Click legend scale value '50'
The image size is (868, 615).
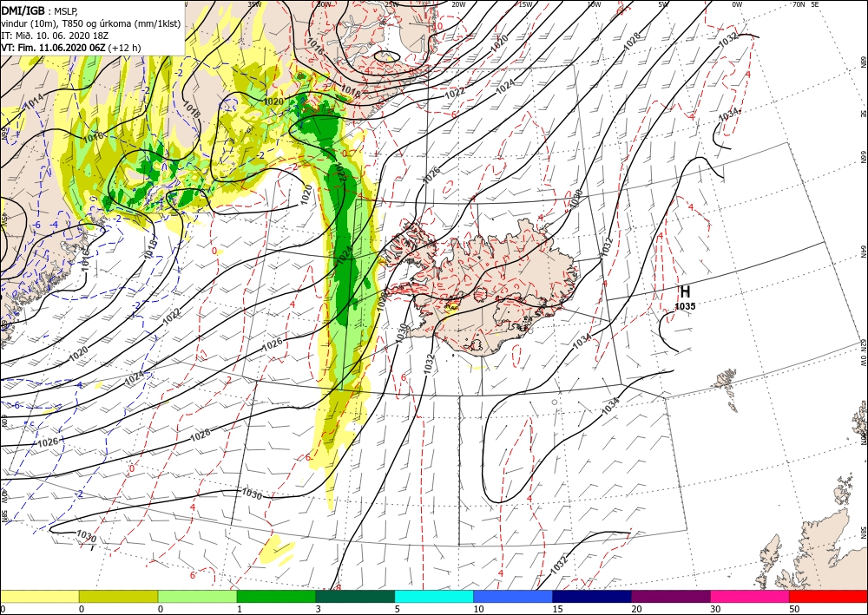coord(794,609)
